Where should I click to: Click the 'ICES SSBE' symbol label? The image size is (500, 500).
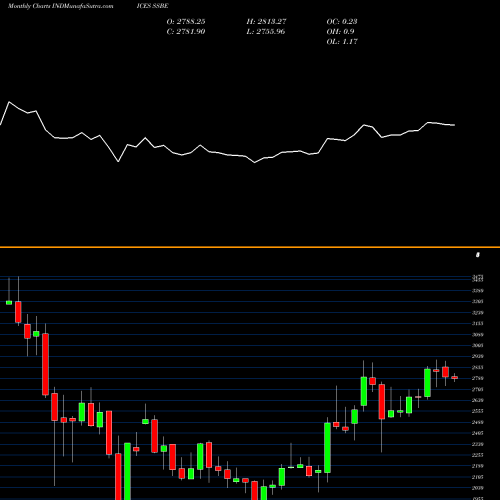(152, 6)
